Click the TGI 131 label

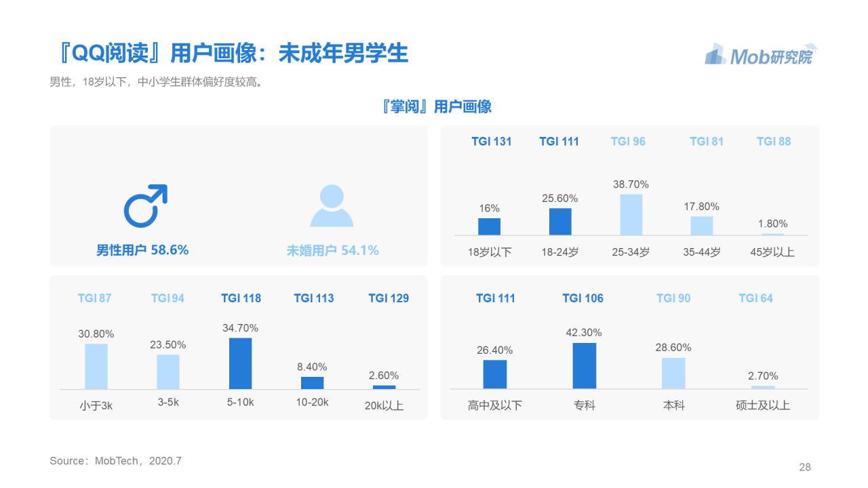(x=492, y=142)
